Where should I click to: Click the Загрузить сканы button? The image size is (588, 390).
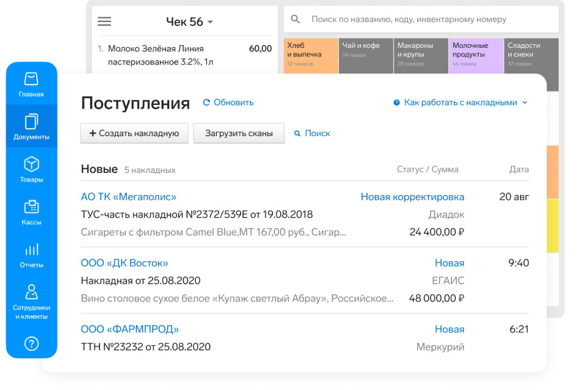[x=239, y=133]
